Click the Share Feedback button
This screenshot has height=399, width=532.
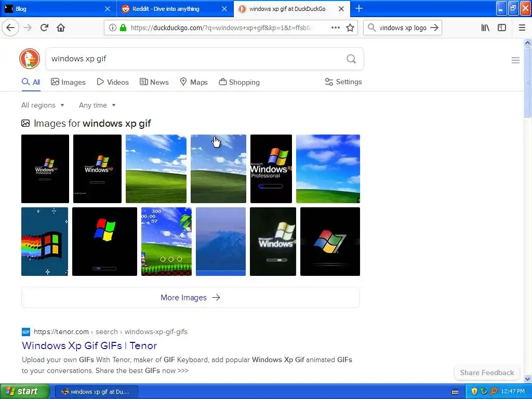487,373
